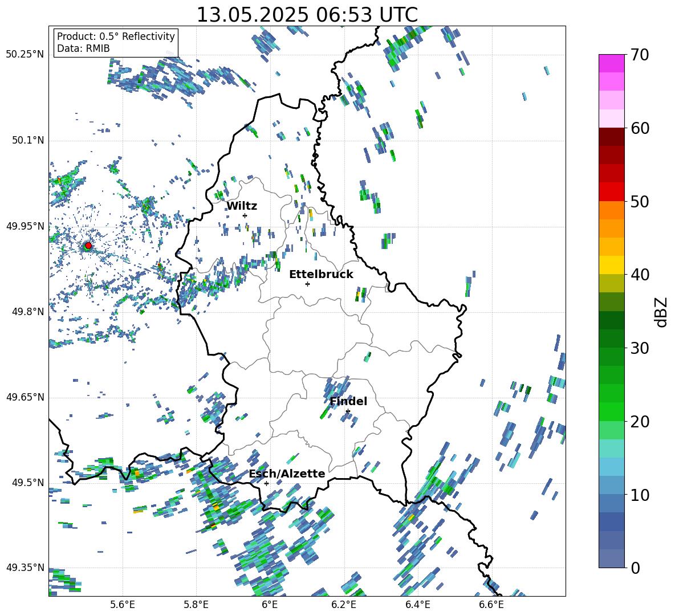Click the 5.6°E longitude label
The width and height of the screenshot is (675, 616).
point(123,605)
